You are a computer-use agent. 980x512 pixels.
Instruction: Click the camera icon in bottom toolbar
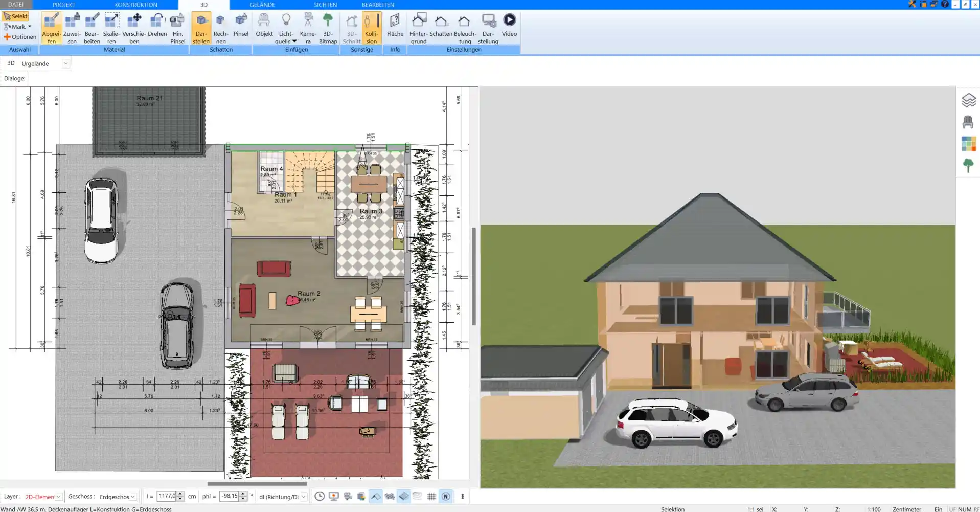348,496
